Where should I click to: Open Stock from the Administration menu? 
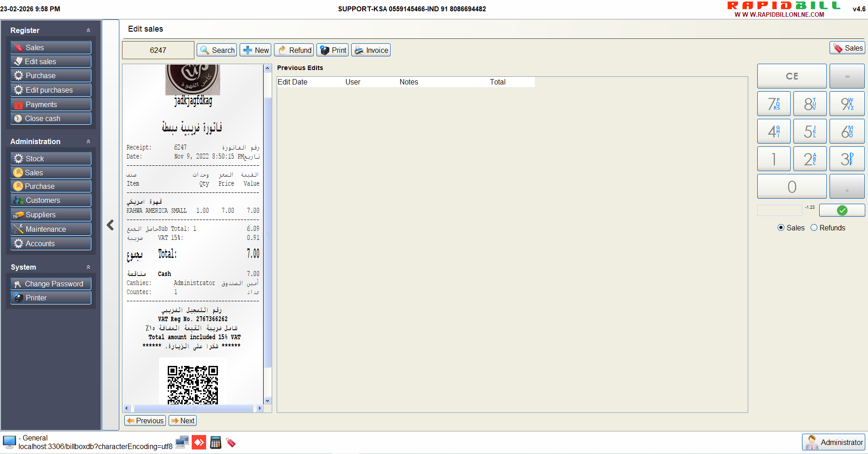[x=51, y=159]
